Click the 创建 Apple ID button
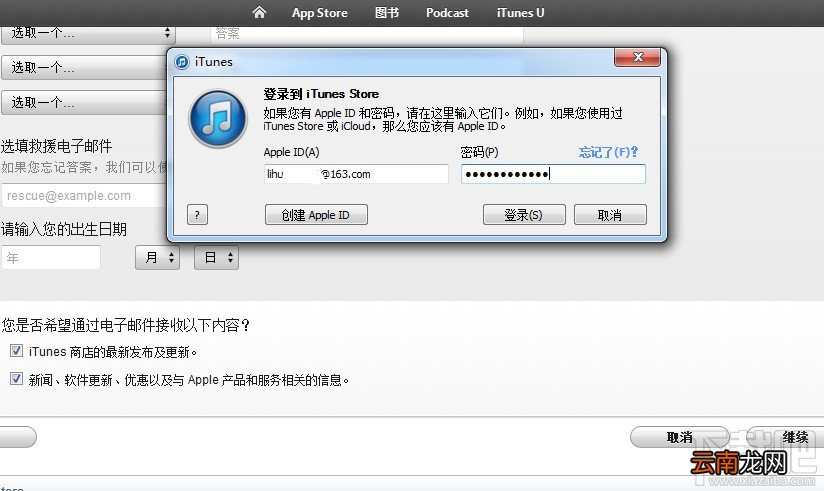Image resolution: width=824 pixels, height=491 pixels. (316, 214)
